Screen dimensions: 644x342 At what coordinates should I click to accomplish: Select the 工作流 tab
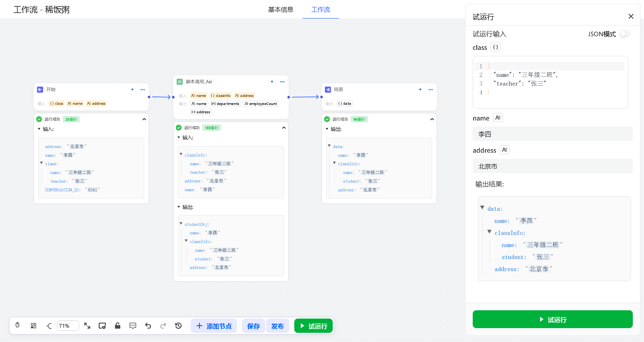tap(320, 9)
